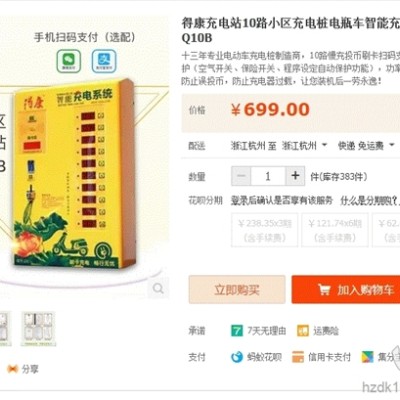Click the quantity input field
This screenshot has width=400, height=400.
[x=268, y=176]
